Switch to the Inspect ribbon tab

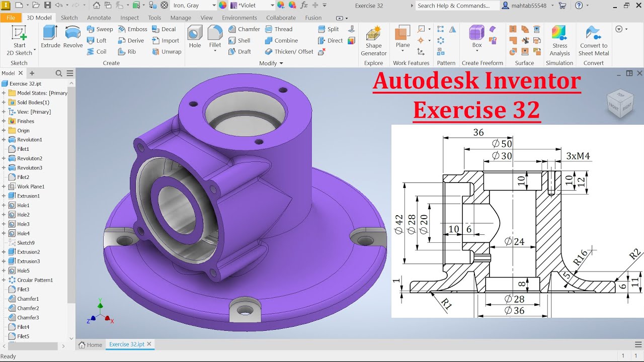(x=130, y=18)
